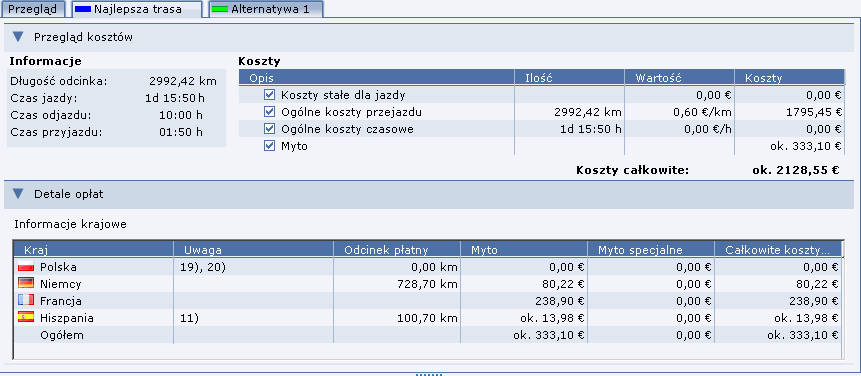
Task: Click the Ogółem total row label
Action: tap(62, 335)
